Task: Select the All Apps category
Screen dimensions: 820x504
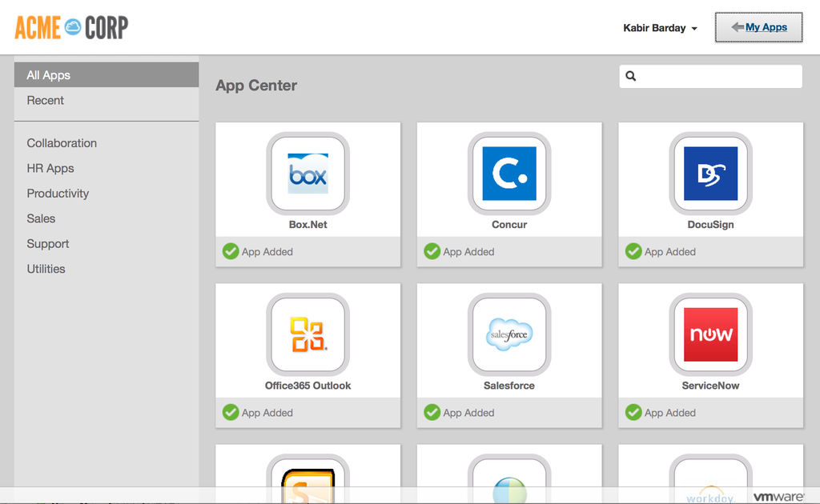Action: 107,74
